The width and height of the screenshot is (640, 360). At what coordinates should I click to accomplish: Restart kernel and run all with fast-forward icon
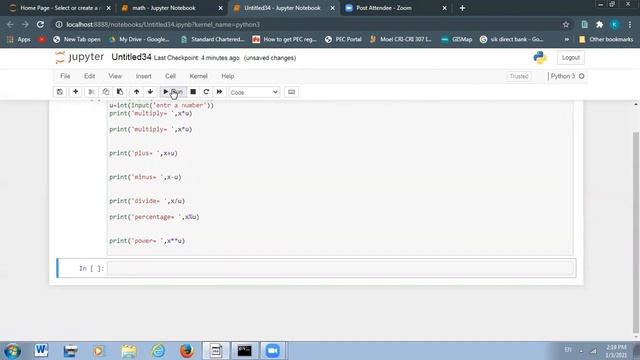pyautogui.click(x=220, y=92)
